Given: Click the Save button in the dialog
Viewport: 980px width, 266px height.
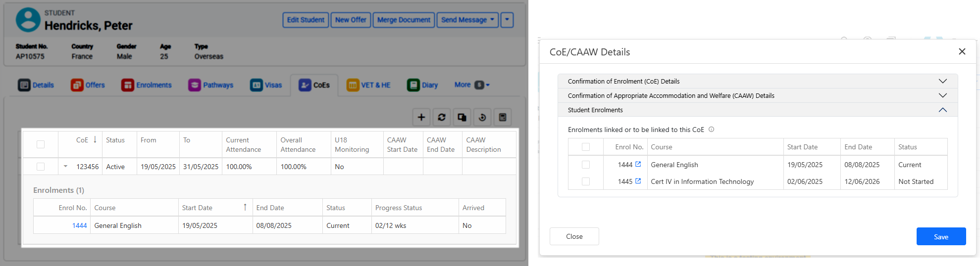Looking at the screenshot, I should [940, 236].
